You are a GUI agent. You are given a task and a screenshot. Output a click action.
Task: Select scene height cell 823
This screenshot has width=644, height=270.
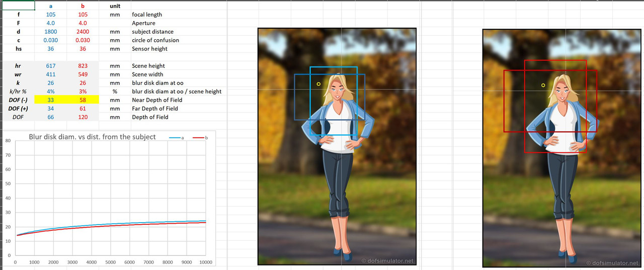(x=83, y=66)
